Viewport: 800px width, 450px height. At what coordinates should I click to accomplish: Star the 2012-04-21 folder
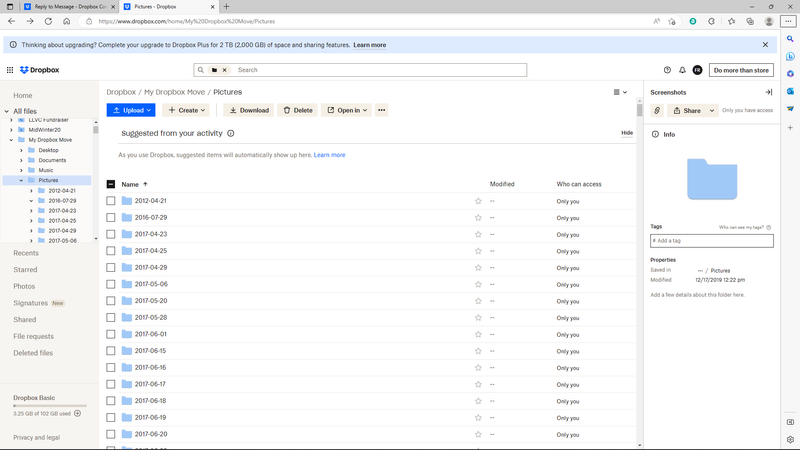(x=478, y=201)
